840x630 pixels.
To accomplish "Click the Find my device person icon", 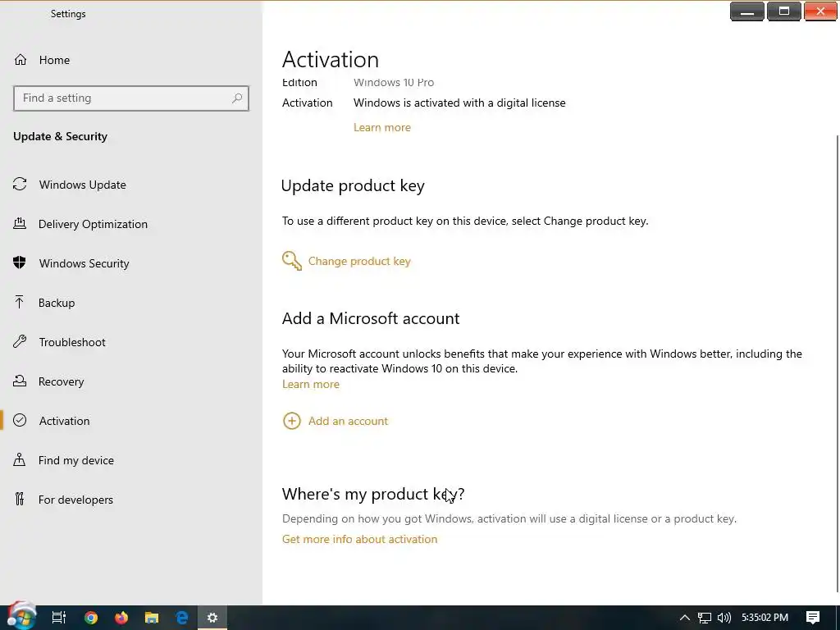I will [20, 459].
